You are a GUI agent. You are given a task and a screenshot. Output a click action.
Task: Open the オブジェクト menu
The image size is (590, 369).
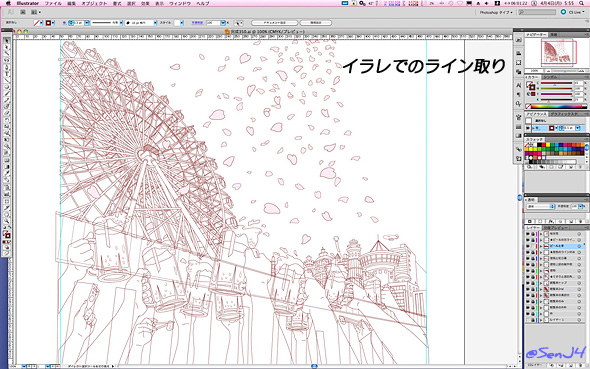click(94, 3)
